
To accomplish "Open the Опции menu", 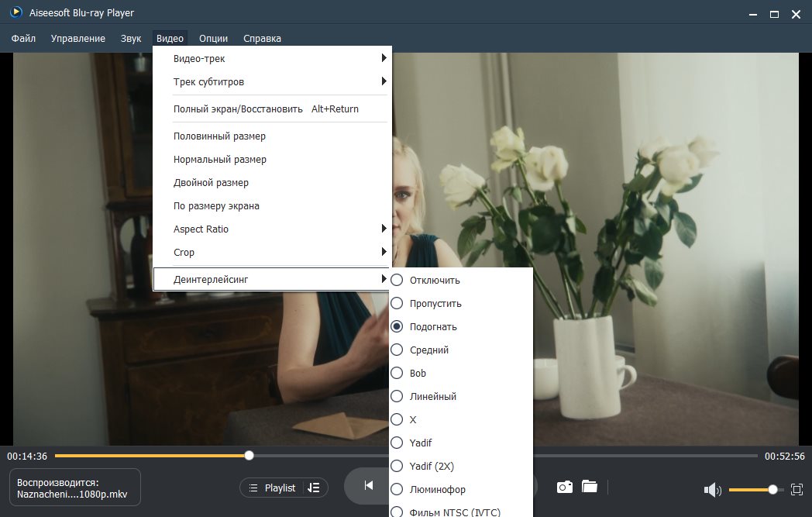I will pos(213,38).
